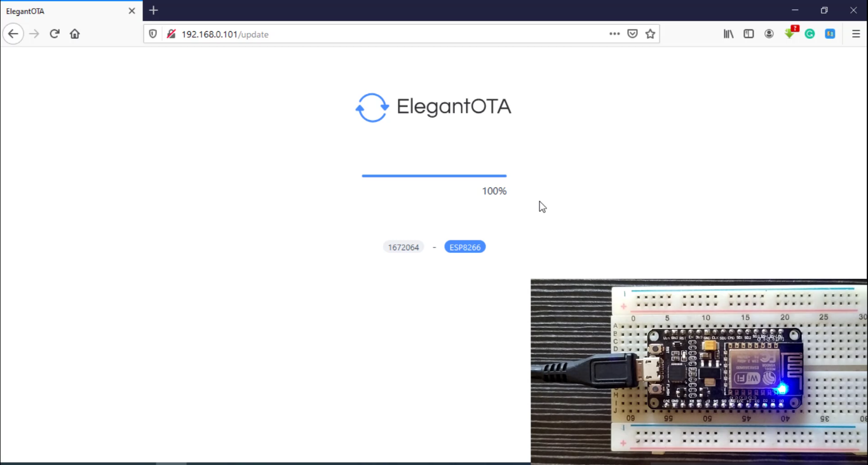Image resolution: width=868 pixels, height=465 pixels.
Task: View insecure connection padlock info
Action: [x=171, y=34]
